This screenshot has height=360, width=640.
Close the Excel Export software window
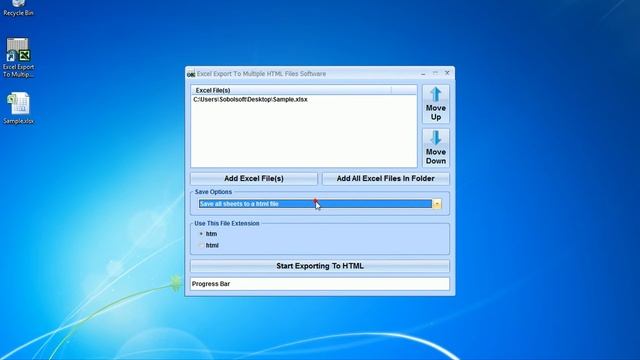point(447,73)
